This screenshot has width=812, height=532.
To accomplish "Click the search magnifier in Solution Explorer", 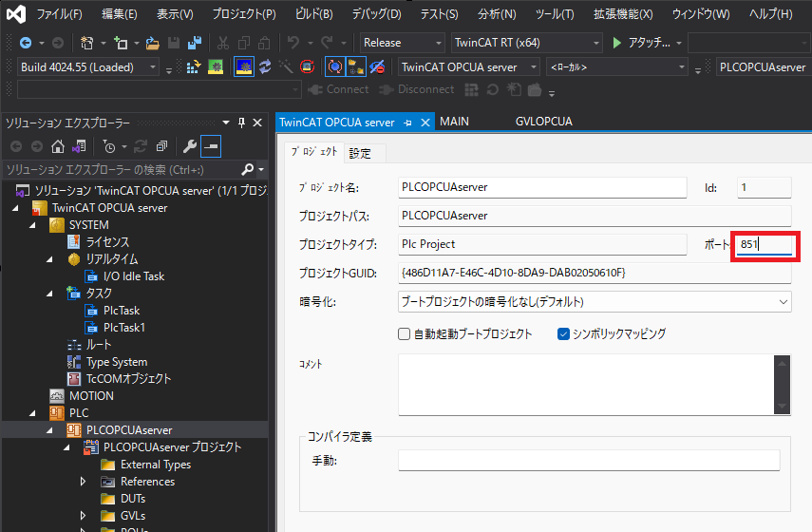I will tap(248, 169).
